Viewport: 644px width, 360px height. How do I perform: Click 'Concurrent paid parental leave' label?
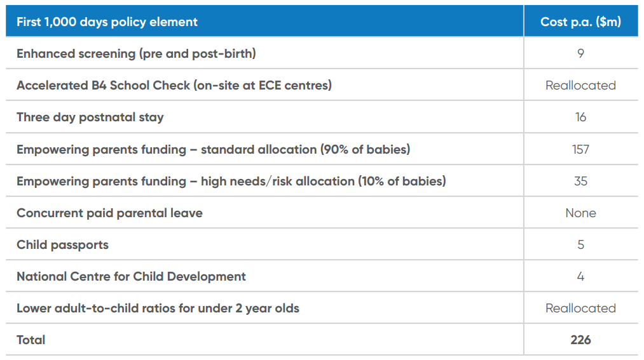tap(109, 213)
